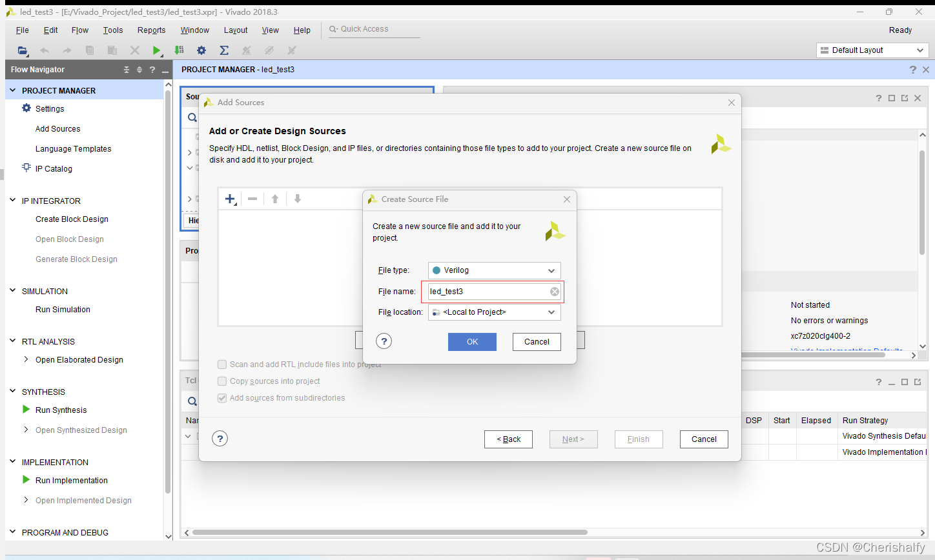Click Flow Navigator help question mark

(x=152, y=70)
